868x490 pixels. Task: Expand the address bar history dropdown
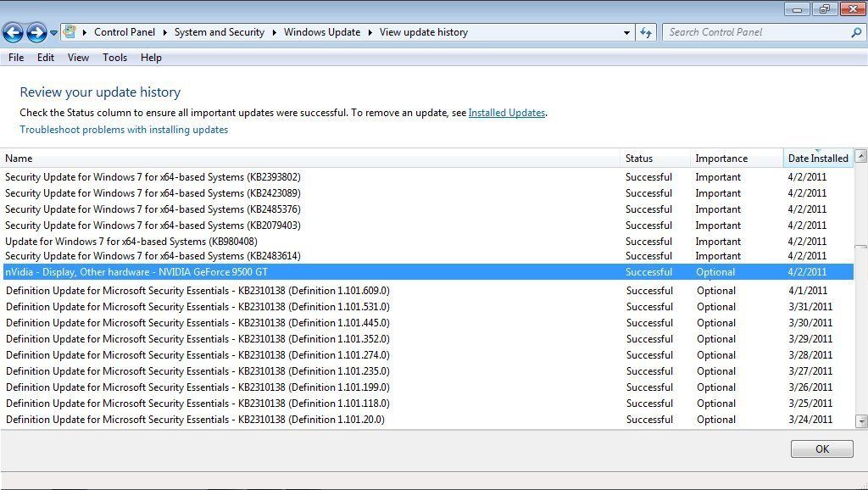click(626, 33)
